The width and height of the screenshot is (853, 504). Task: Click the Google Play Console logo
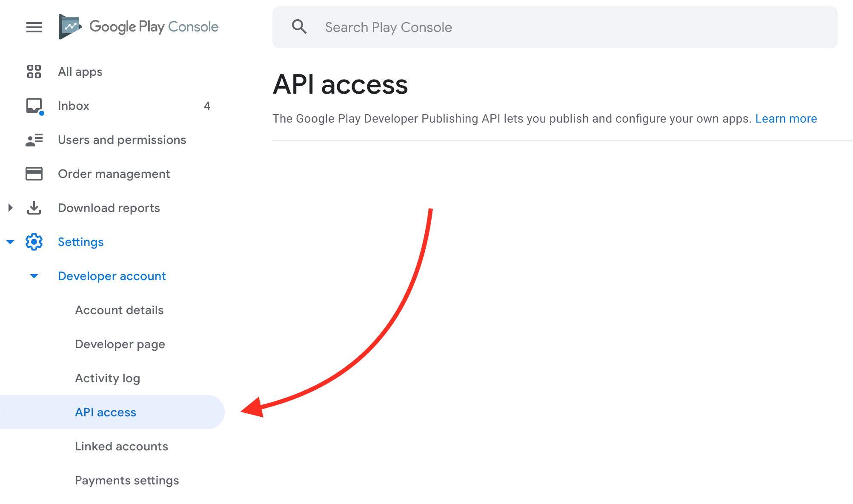point(139,27)
